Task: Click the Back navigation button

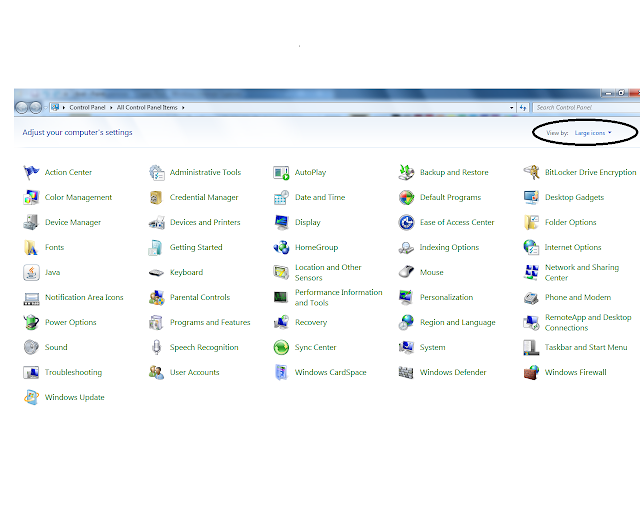Action: tap(21, 107)
